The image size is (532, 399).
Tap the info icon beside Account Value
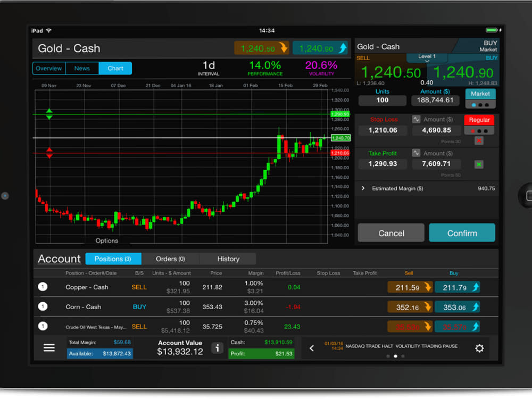tap(217, 347)
